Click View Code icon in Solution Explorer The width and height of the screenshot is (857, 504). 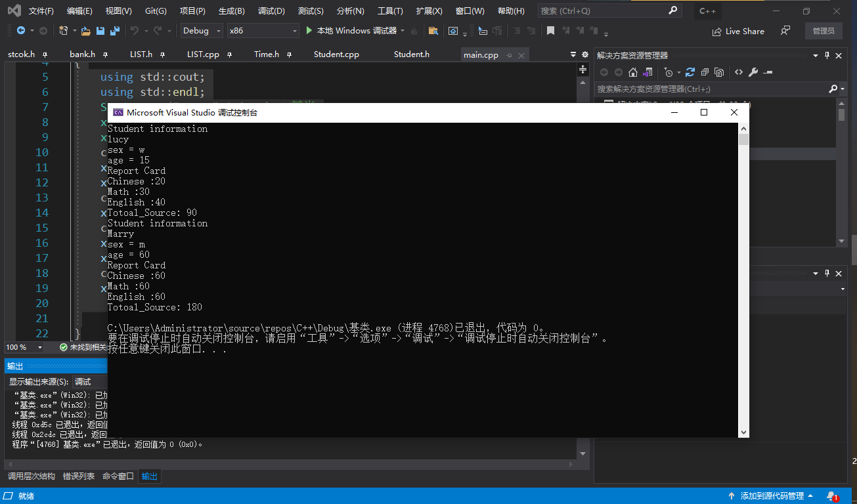coord(739,72)
